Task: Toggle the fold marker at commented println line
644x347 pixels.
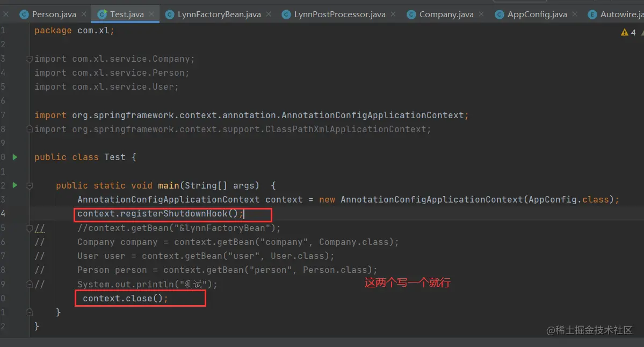Action: (30, 284)
